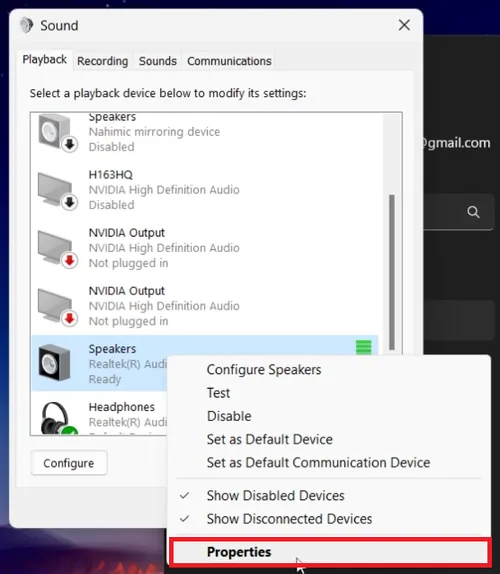Switch to the Recording tab

pos(102,61)
